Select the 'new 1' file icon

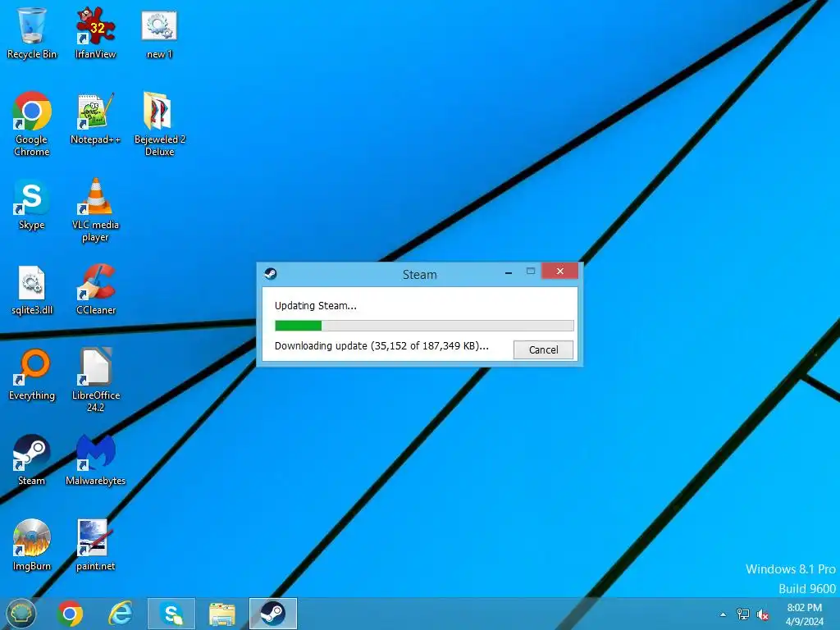[x=159, y=33]
